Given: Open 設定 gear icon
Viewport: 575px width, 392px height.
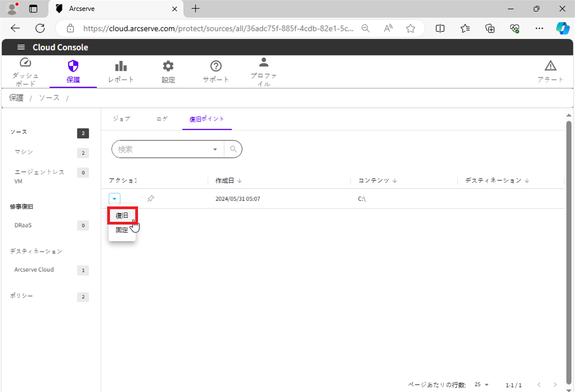Looking at the screenshot, I should tap(168, 66).
